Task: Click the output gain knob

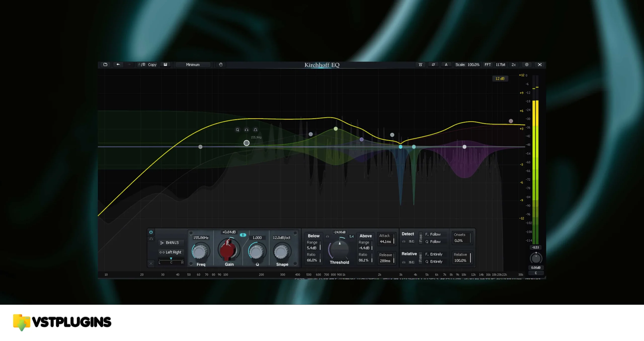Action: pyautogui.click(x=536, y=258)
